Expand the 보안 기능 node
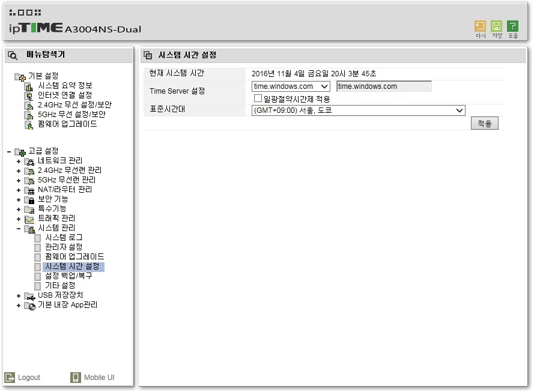Viewport: 534px width, 392px height. 19,200
